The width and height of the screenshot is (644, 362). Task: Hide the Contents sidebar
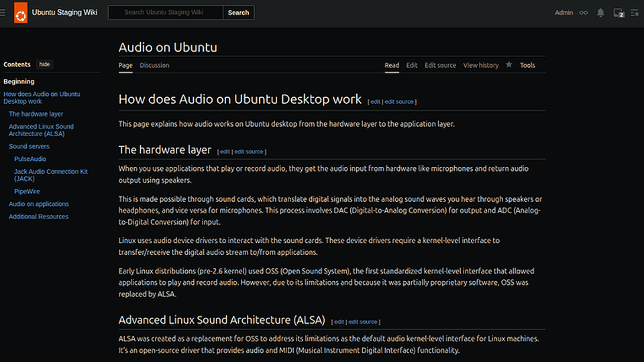[44, 64]
